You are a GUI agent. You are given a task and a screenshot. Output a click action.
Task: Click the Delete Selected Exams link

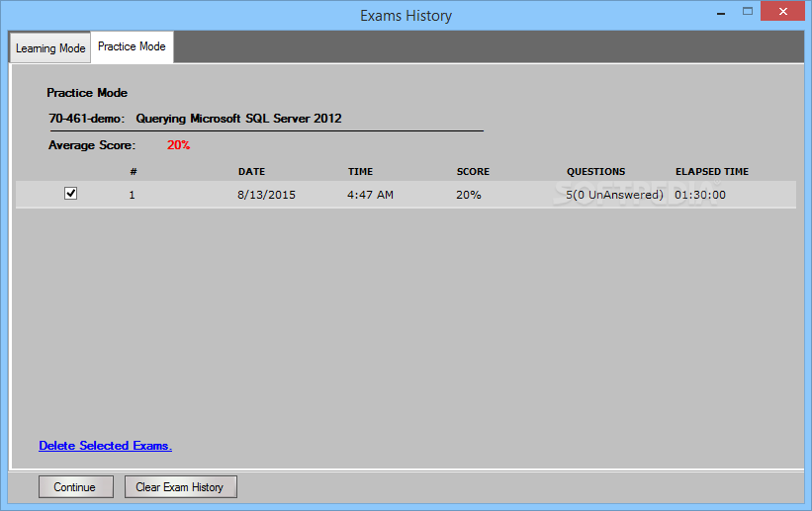(x=105, y=446)
